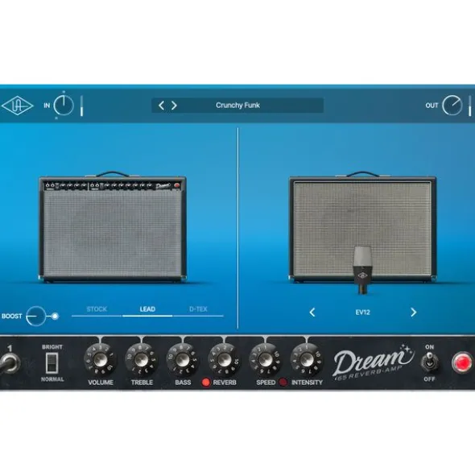Go to the previous preset with left chevron
The image size is (475, 476).
tap(161, 106)
